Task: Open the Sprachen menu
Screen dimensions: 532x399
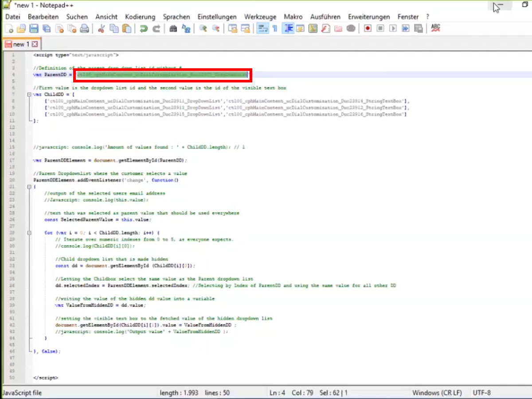Action: click(x=176, y=17)
